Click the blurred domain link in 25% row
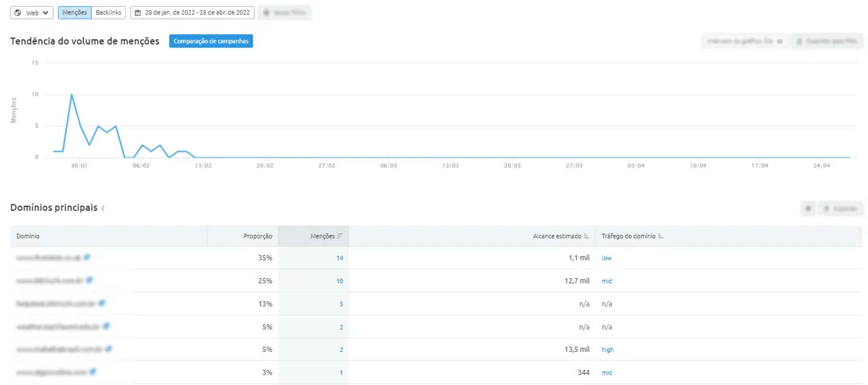Viewport: 868px width, 385px height. point(51,281)
